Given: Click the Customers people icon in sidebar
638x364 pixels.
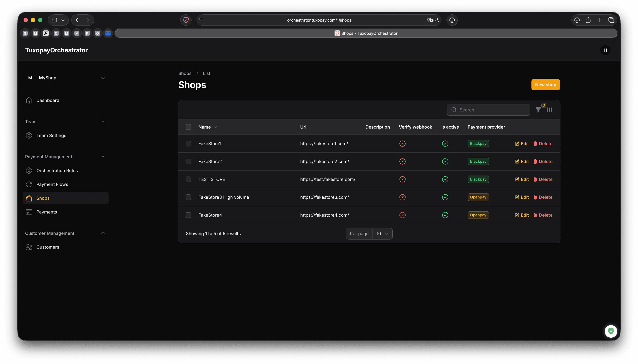Looking at the screenshot, I should pyautogui.click(x=29, y=247).
